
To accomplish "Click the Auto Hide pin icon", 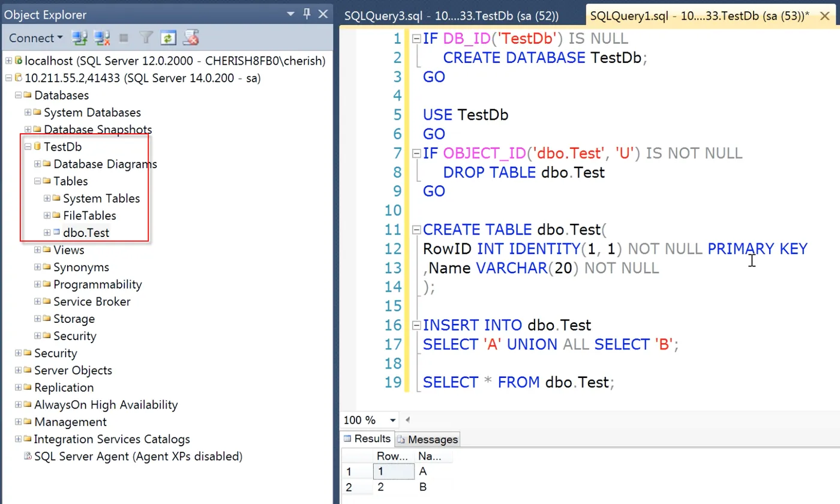I will (x=307, y=14).
